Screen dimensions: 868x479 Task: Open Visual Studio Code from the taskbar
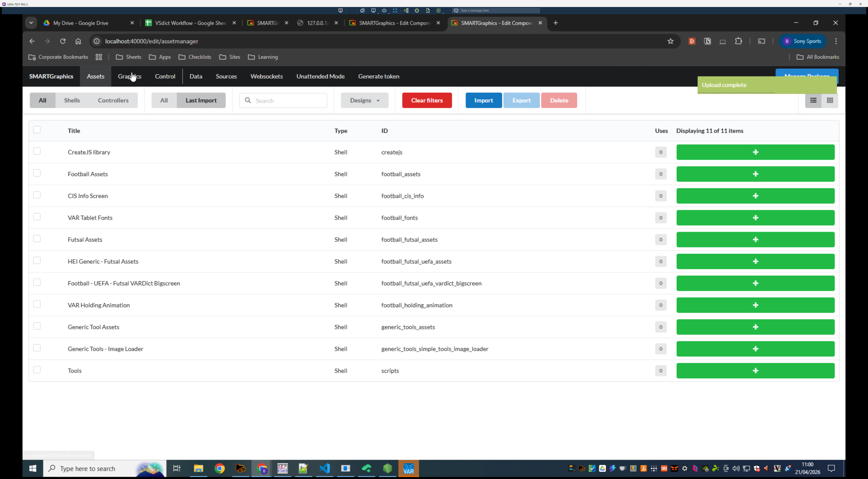325,469
